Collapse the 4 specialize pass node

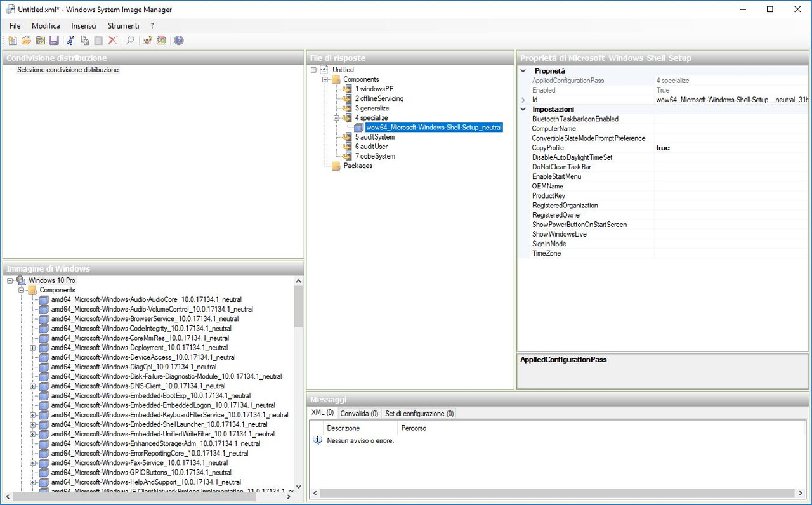[x=336, y=118]
